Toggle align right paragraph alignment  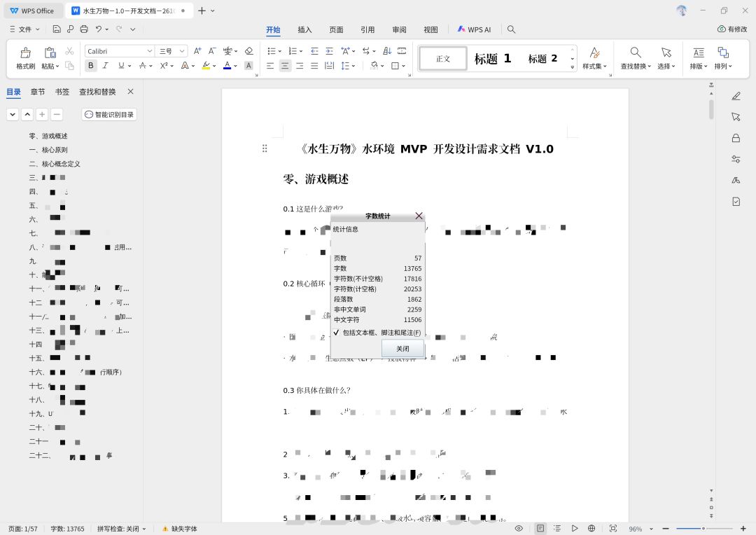point(300,66)
